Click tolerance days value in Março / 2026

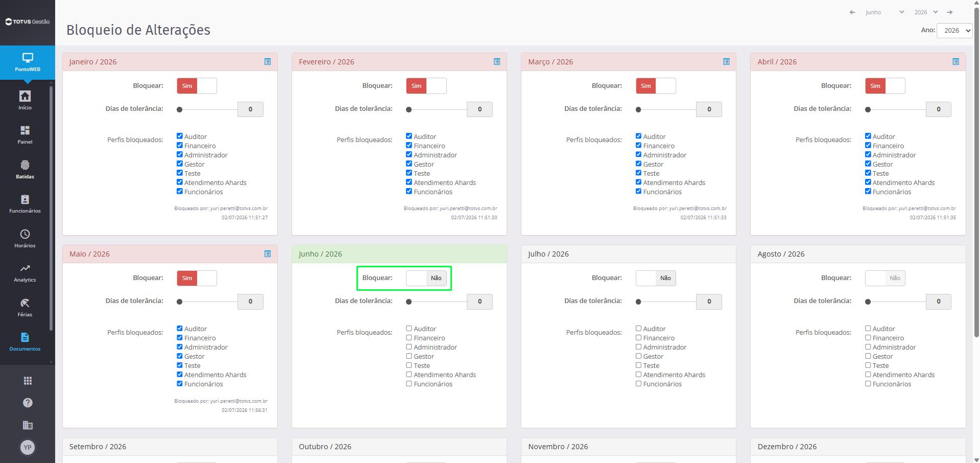pos(709,109)
